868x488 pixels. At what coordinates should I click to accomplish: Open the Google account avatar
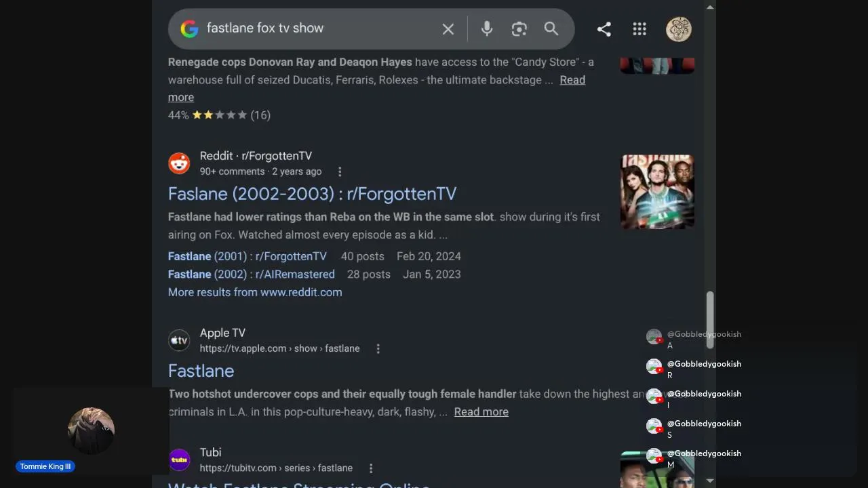click(679, 28)
